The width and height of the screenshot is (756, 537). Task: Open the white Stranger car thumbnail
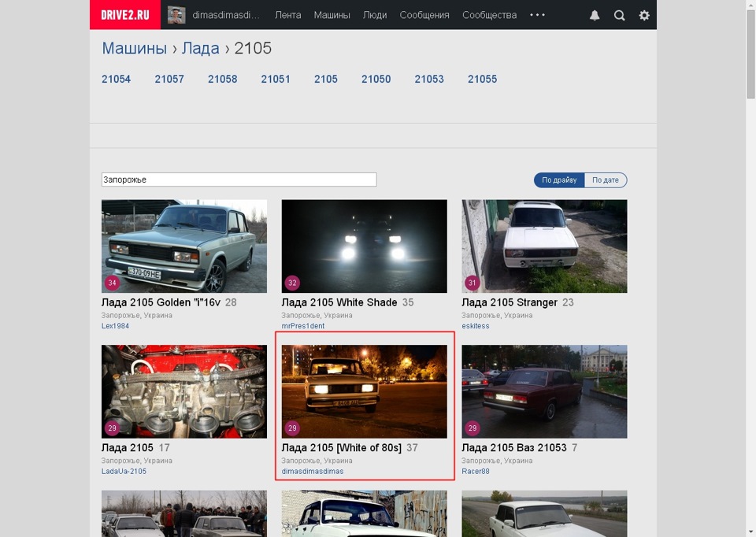click(544, 246)
